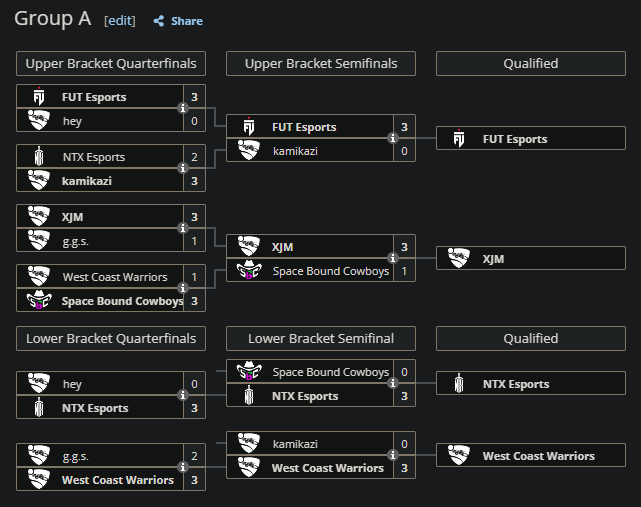Viewport: 641px width, 507px height.
Task: Click the Share icon next to Group A
Action: click(x=159, y=21)
